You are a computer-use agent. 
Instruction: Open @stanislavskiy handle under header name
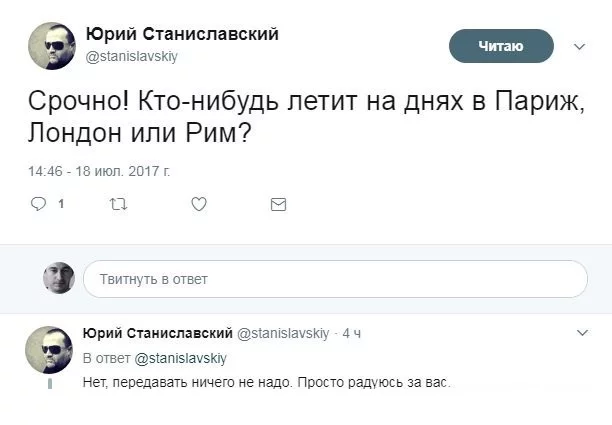pyautogui.click(x=139, y=57)
